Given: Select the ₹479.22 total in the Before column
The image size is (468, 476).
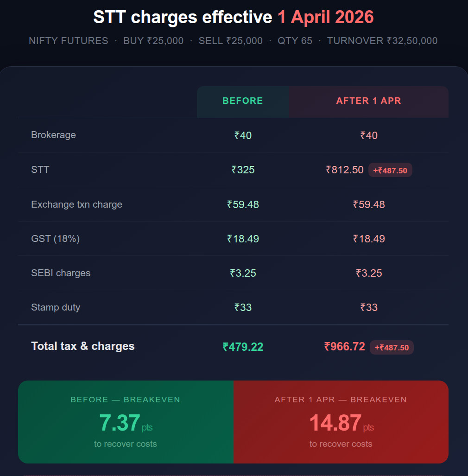Looking at the screenshot, I should pos(243,347).
